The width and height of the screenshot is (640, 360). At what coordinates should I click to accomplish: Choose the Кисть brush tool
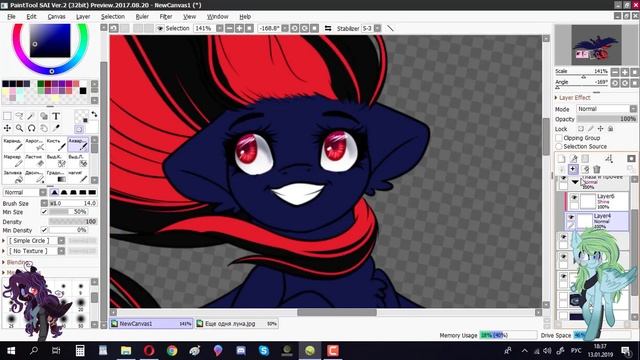pos(56,144)
